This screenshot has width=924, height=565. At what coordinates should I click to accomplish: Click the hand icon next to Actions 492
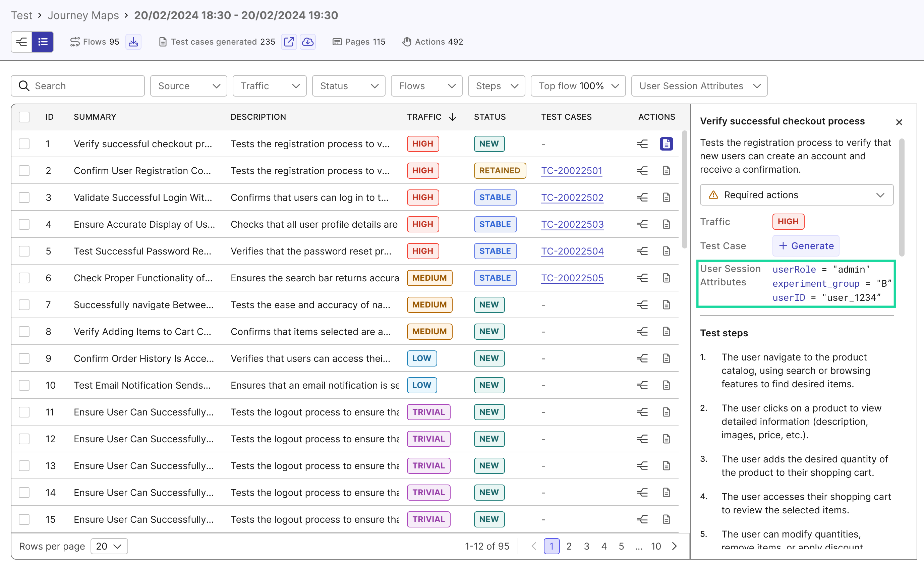coord(407,42)
